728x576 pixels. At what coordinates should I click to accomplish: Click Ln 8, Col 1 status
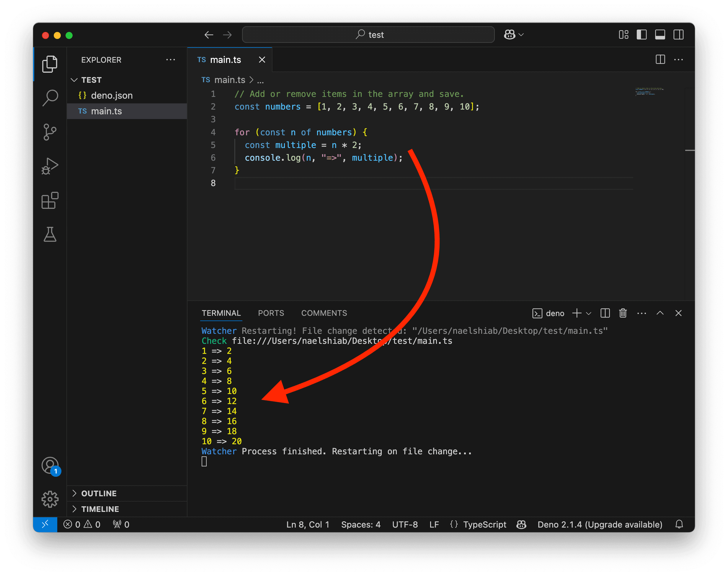[307, 524]
